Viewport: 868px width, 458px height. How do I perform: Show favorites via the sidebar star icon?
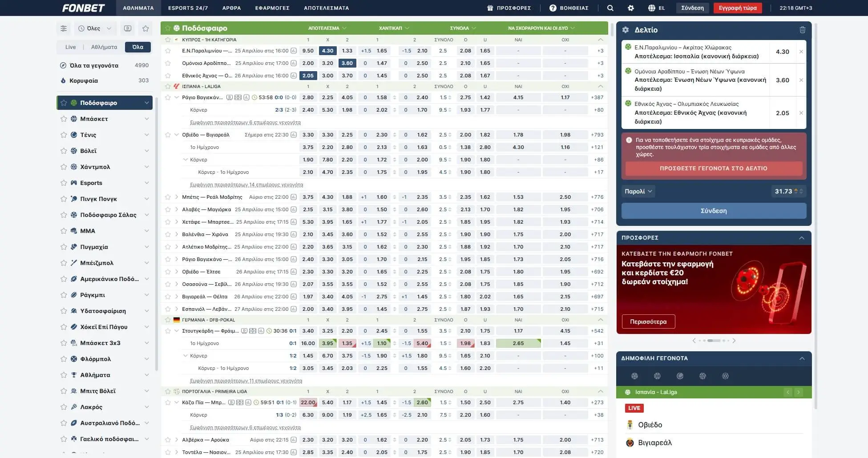145,28
